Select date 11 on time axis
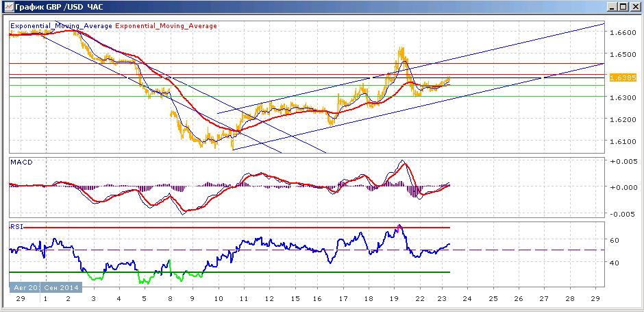Viewport: 644px width, 312px height. click(x=244, y=298)
